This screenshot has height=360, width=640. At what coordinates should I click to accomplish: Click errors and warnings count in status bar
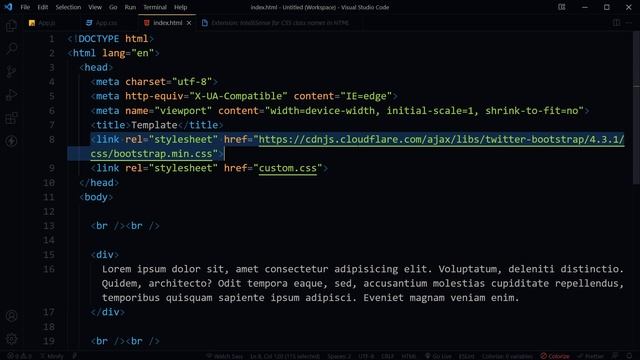coord(19,356)
